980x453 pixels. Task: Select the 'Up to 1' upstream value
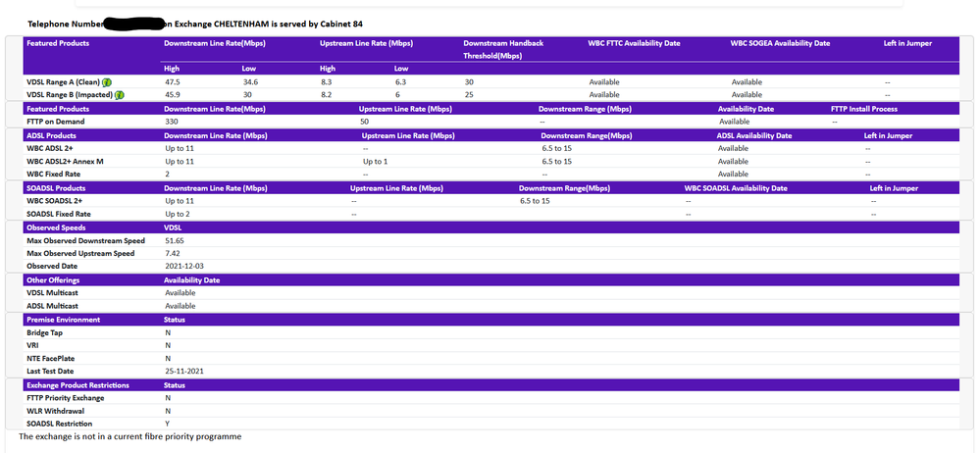[376, 161]
